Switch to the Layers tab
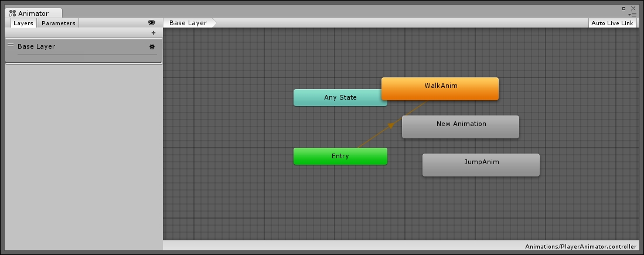644x255 pixels. (23, 23)
